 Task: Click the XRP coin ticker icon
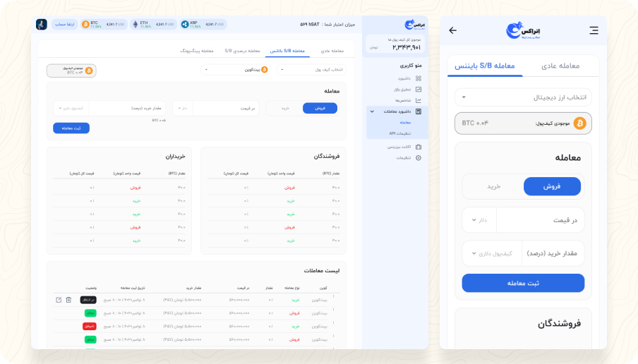pyautogui.click(x=186, y=24)
